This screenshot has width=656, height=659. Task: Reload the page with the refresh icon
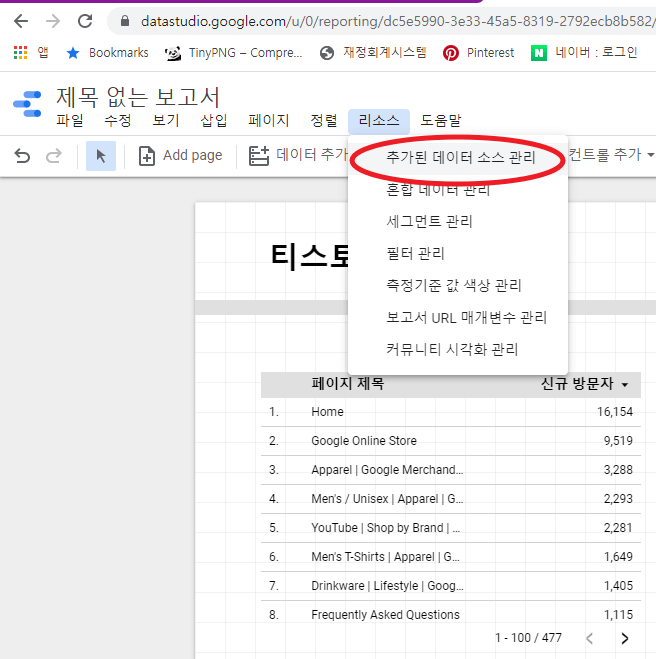pyautogui.click(x=85, y=21)
